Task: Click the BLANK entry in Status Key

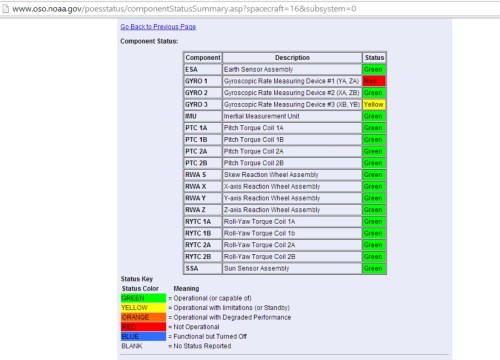Action: click(132, 346)
